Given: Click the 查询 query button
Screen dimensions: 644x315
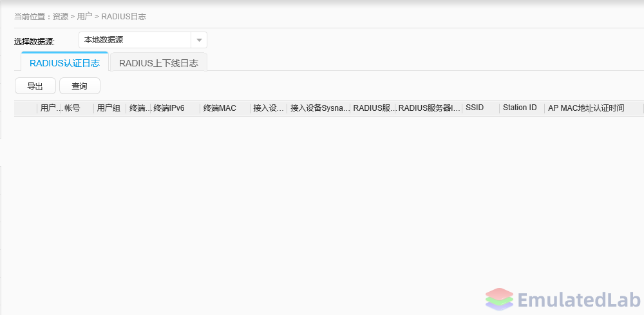Looking at the screenshot, I should tap(80, 86).
